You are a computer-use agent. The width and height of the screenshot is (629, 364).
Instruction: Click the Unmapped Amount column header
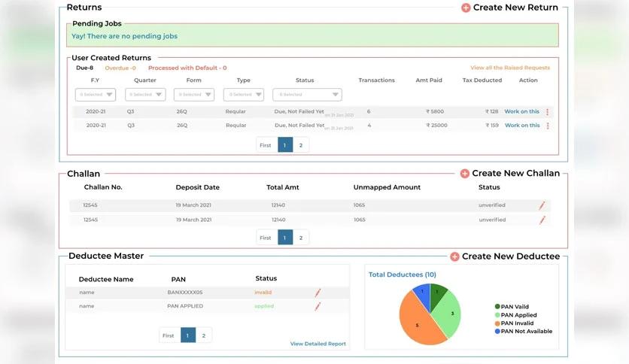tap(387, 187)
